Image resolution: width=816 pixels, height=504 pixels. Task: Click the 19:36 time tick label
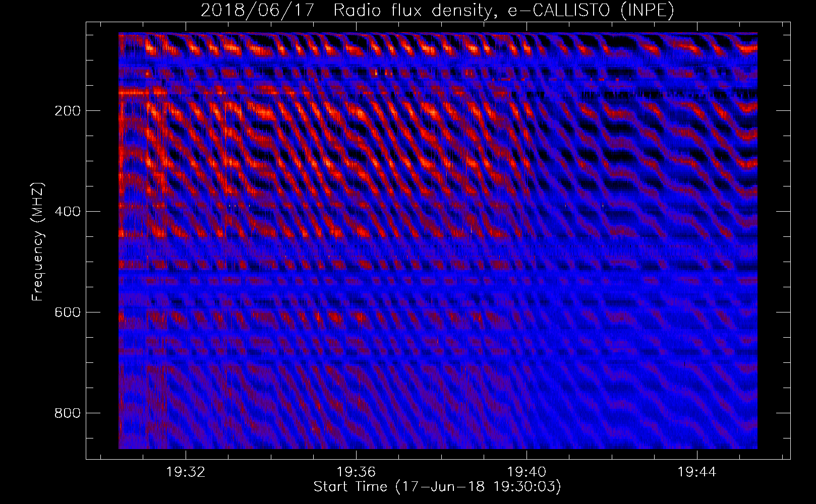(x=357, y=472)
